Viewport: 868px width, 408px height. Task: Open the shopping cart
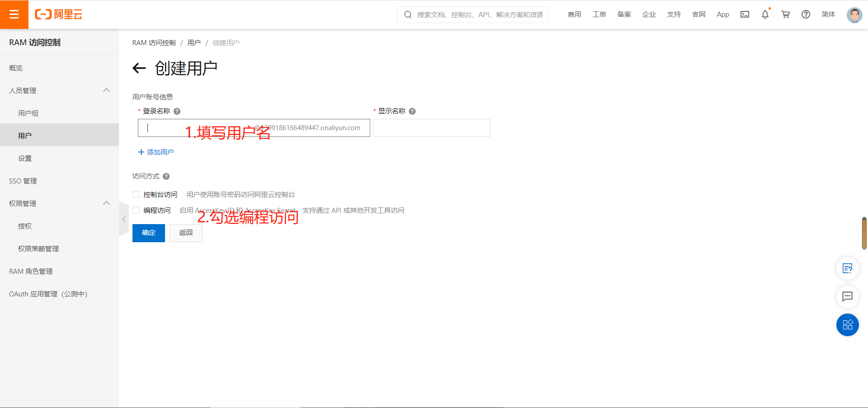pos(785,14)
